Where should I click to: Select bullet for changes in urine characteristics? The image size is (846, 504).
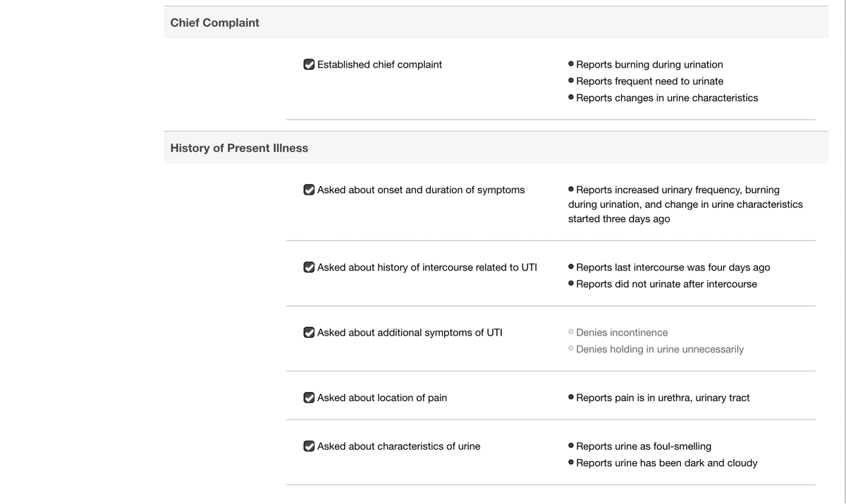pos(571,98)
